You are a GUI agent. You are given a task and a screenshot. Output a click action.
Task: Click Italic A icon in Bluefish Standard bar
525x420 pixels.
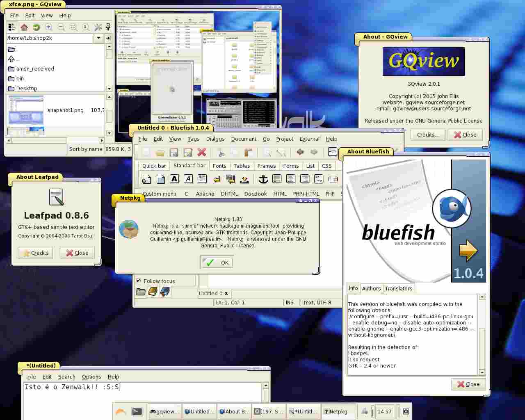pyautogui.click(x=188, y=179)
